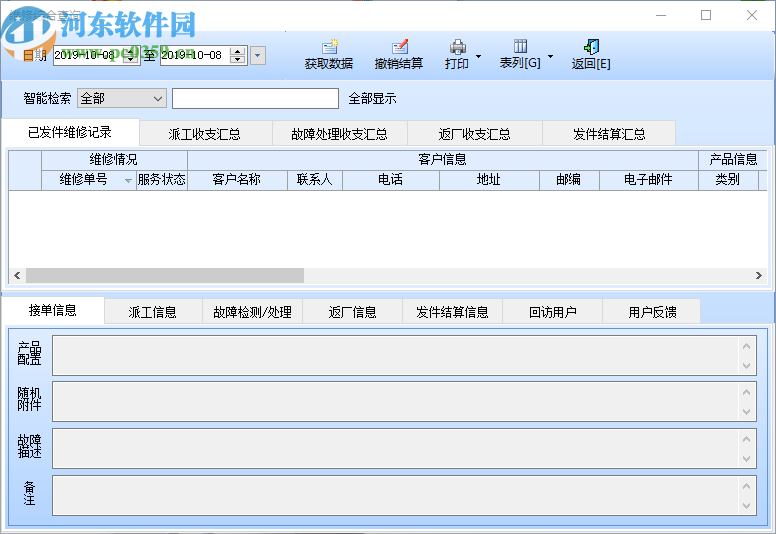Click the 产品配置 scroll up arrow
The width and height of the screenshot is (776, 534).
coord(747,346)
